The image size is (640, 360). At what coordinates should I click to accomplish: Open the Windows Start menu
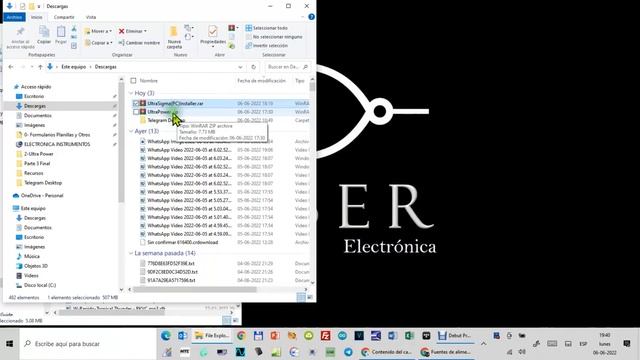pos(9,344)
